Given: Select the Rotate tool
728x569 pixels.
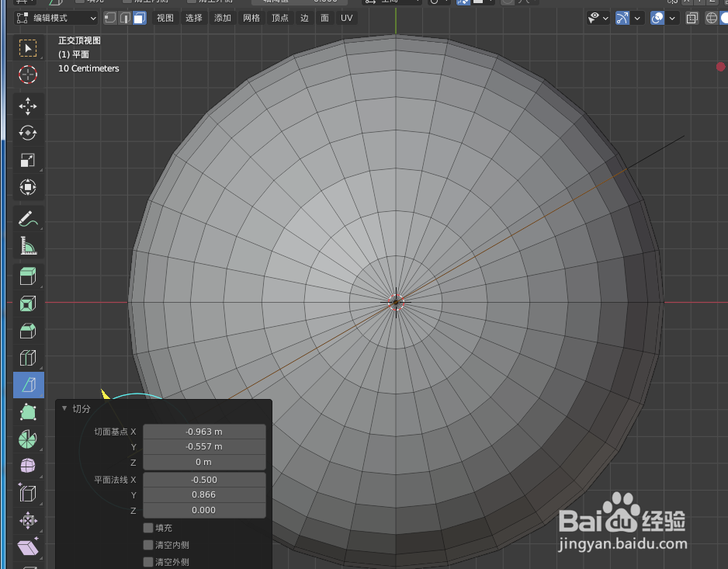Looking at the screenshot, I should point(28,133).
